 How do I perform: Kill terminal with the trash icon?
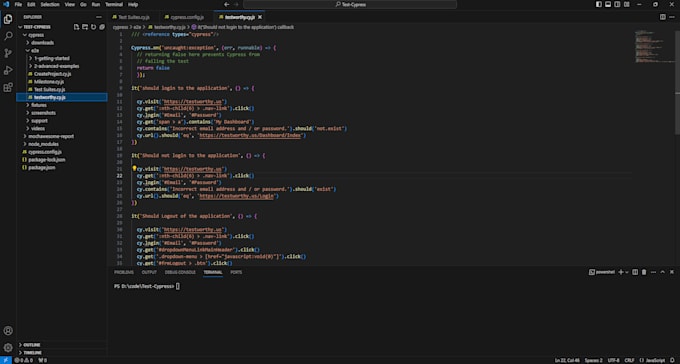pos(644,272)
